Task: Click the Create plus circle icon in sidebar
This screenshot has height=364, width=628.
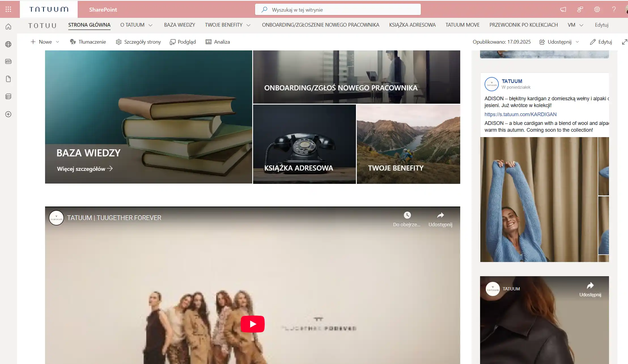Action: click(x=9, y=114)
